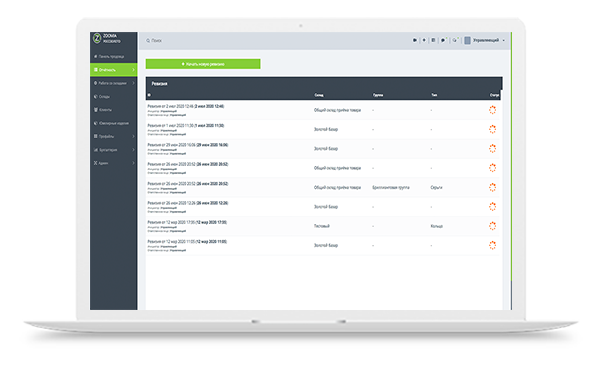Click the Поиск search input field
Screen dimensions: 605x376
coord(270,41)
